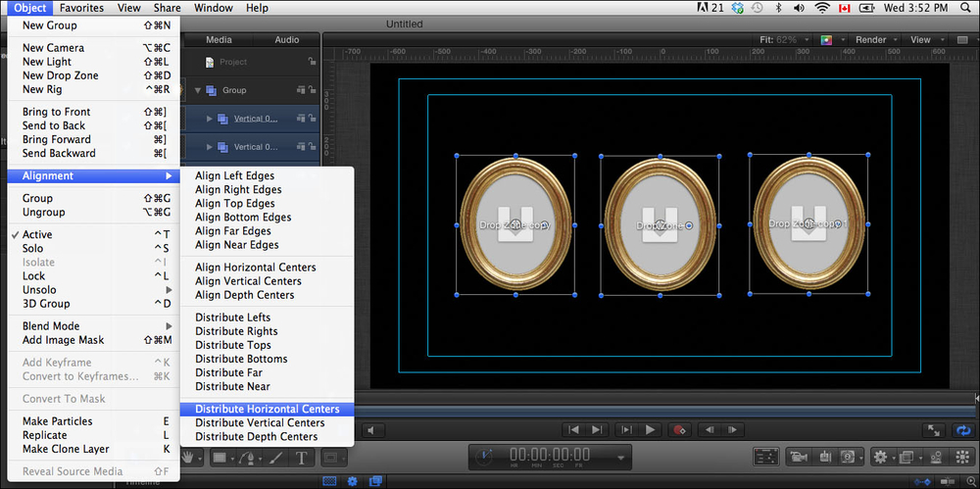Click the Make Particles command

[57, 421]
